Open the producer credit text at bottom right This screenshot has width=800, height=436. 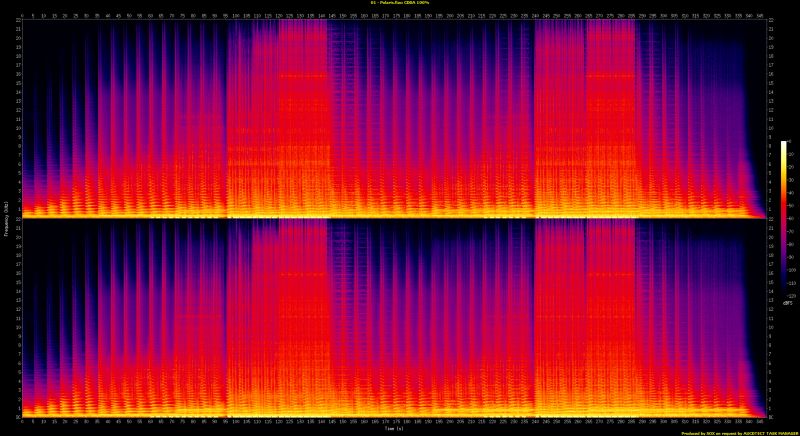pos(738,433)
